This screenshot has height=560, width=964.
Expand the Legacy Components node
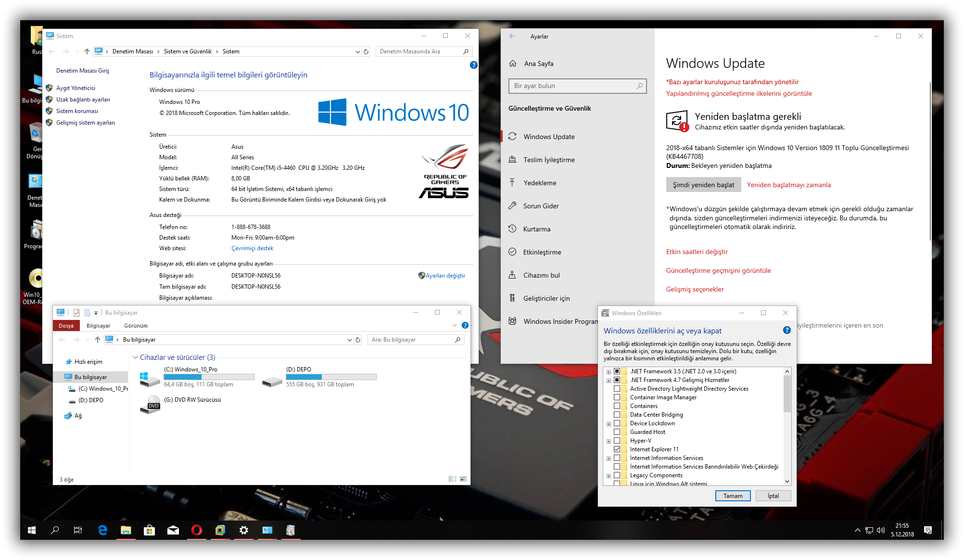tap(609, 476)
